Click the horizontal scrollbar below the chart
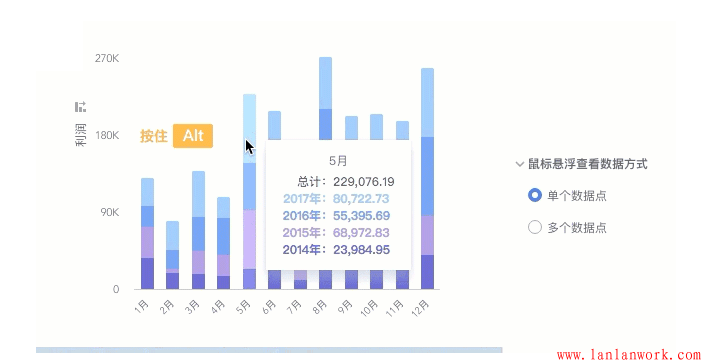 269,350
